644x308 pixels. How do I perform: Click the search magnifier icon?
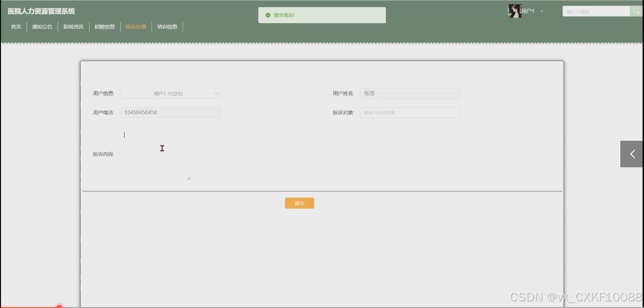click(x=635, y=11)
